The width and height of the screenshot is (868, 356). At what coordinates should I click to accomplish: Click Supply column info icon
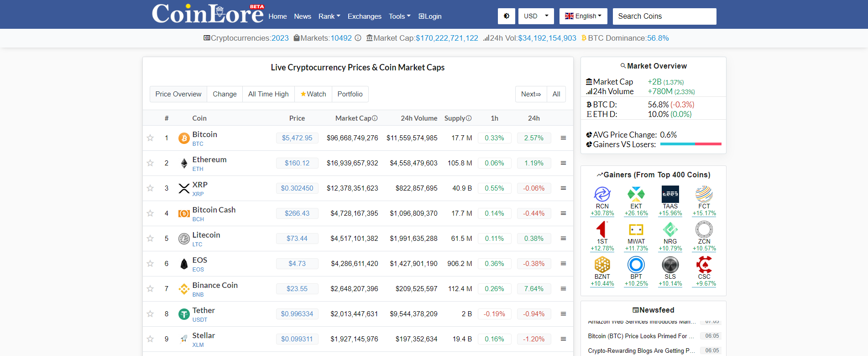point(469,118)
